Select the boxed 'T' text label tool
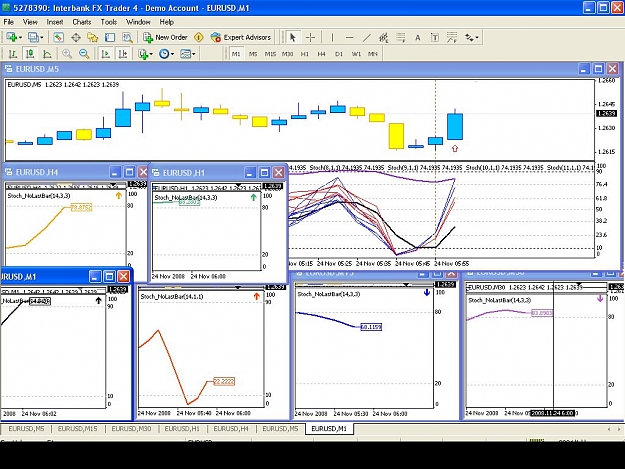This screenshot has height=469, width=625. coord(435,37)
